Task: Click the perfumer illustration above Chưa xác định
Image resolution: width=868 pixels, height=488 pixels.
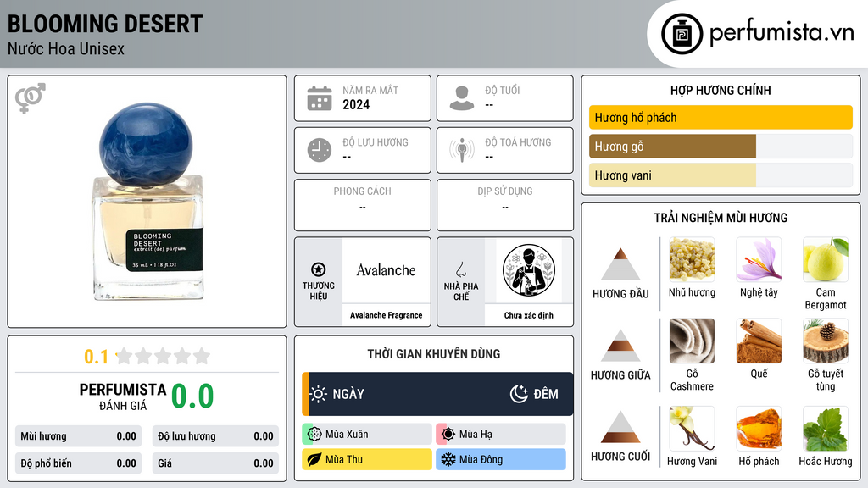Action: [529, 270]
